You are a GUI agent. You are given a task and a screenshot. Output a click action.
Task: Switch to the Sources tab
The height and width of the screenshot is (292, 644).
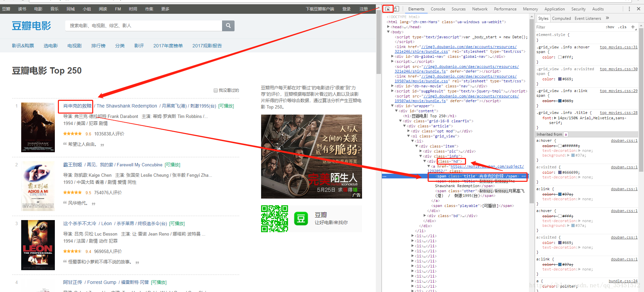point(459,9)
